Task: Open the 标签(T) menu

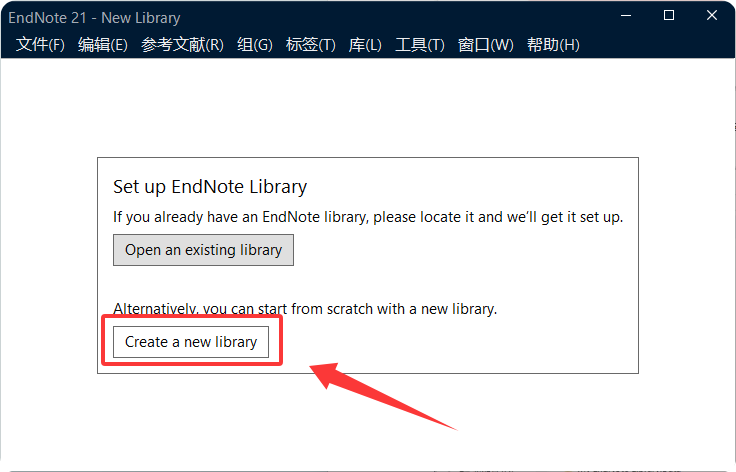Action: [x=311, y=45]
